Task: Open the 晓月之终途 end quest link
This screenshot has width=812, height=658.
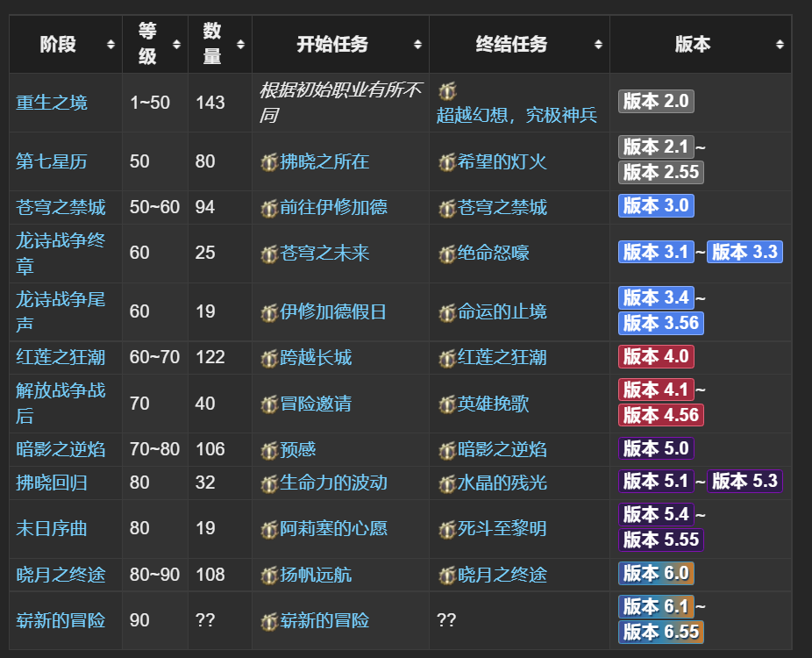Action: point(502,575)
